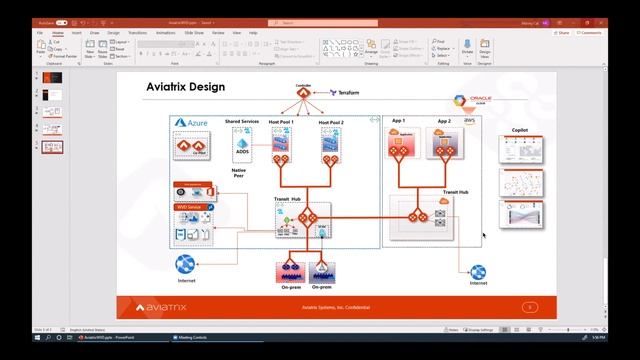Image resolution: width=640 pixels, height=360 pixels.
Task: Open the Review tab
Action: tap(218, 33)
